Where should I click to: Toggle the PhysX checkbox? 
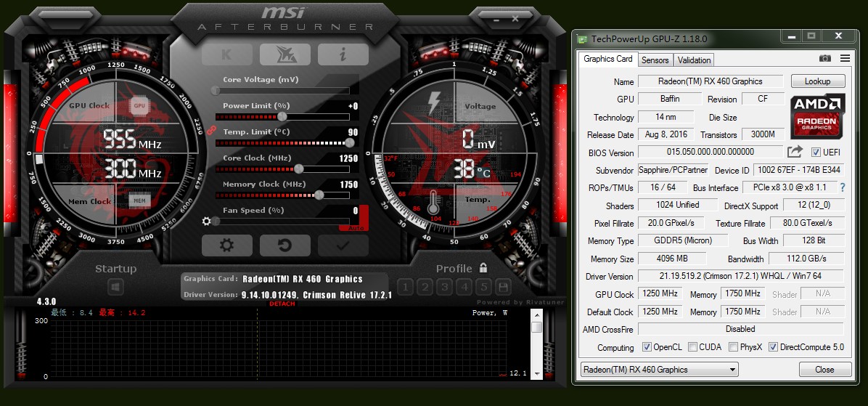pyautogui.click(x=734, y=346)
